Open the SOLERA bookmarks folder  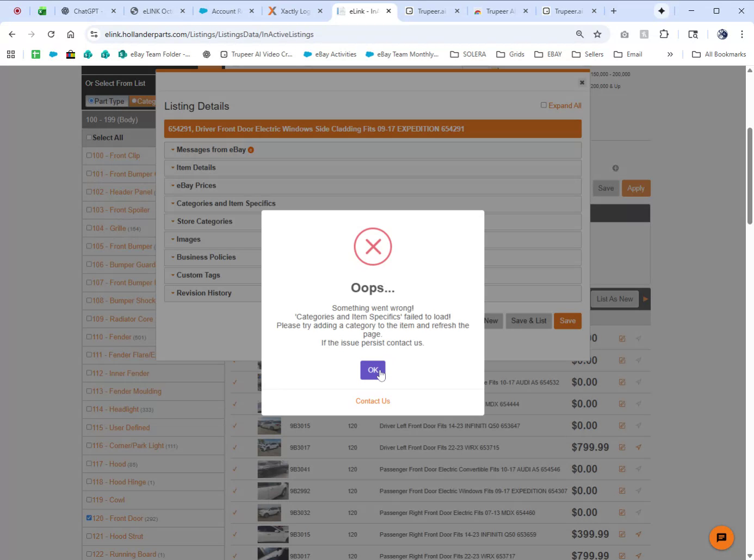[x=468, y=54]
